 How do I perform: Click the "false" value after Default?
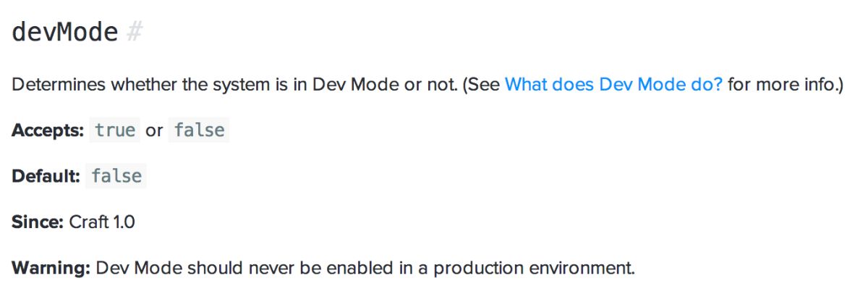coord(116,177)
